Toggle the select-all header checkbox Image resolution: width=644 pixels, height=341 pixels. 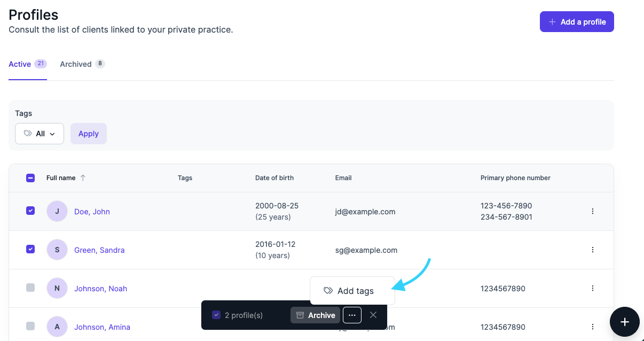click(30, 178)
